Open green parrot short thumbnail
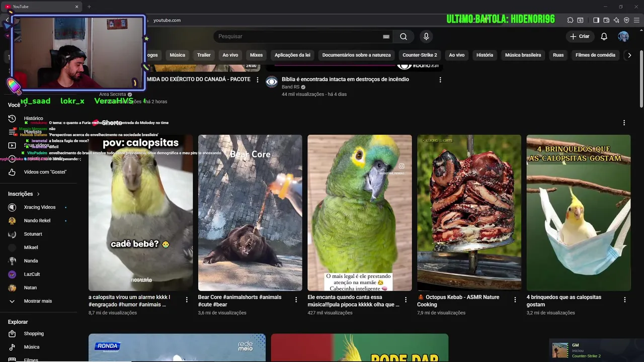The width and height of the screenshot is (644, 362). [x=359, y=213]
